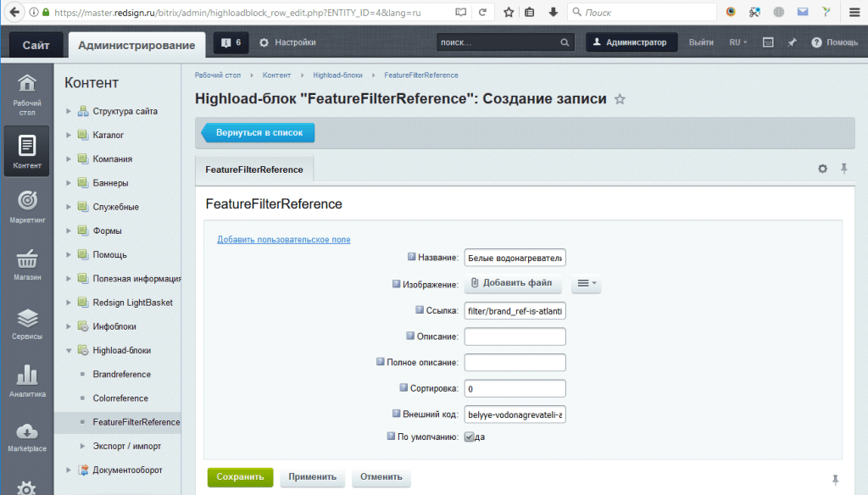Open the Marketplace sidebar icon
Viewport: 868px width, 495px height.
tap(26, 434)
